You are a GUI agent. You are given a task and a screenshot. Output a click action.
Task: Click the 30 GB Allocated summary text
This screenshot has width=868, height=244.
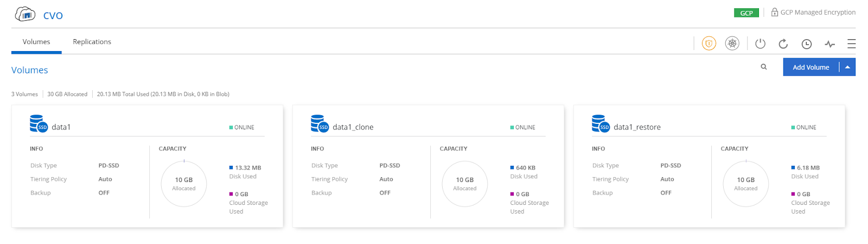[67, 94]
